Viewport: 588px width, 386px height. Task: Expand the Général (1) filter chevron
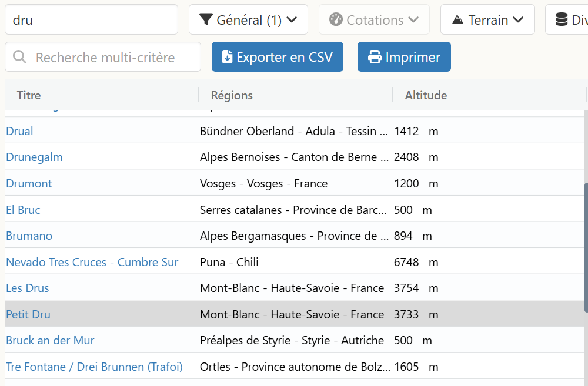292,19
